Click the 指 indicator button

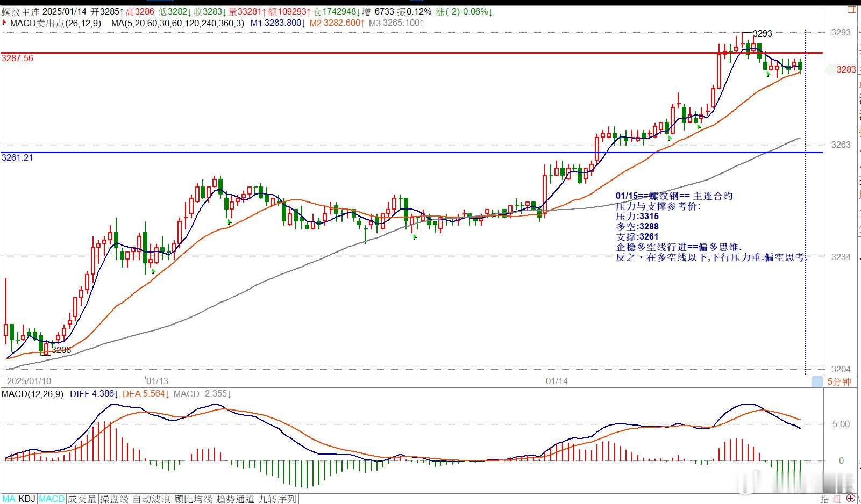click(825, 499)
